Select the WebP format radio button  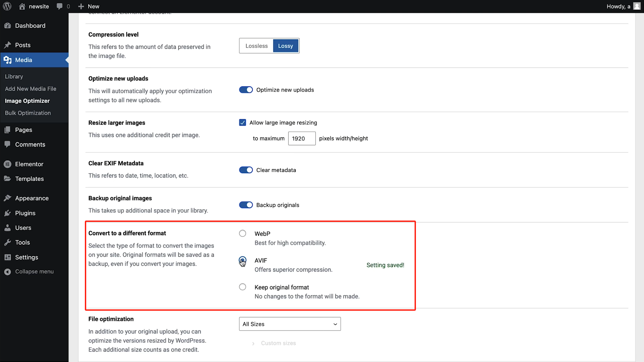coord(243,233)
